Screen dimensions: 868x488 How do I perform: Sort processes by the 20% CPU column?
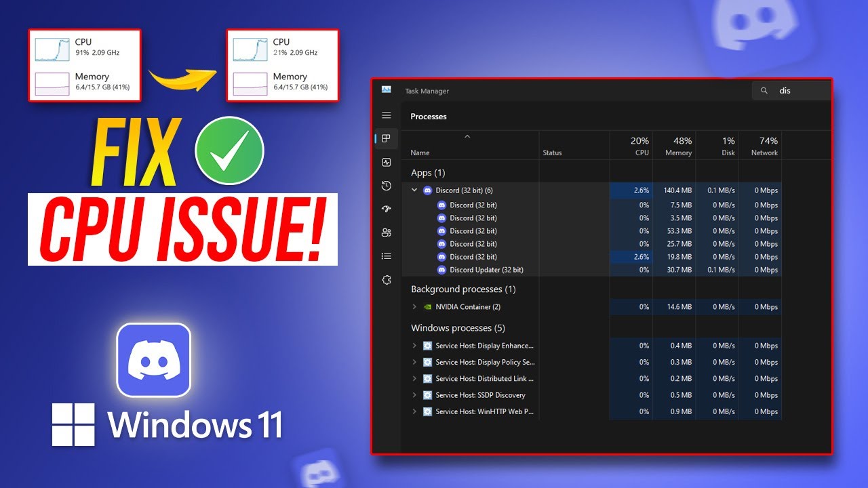click(x=631, y=146)
